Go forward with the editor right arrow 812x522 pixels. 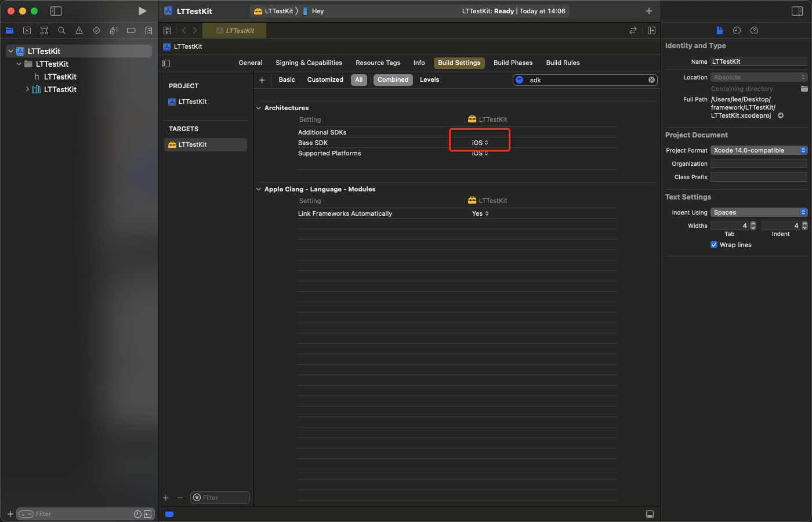195,31
